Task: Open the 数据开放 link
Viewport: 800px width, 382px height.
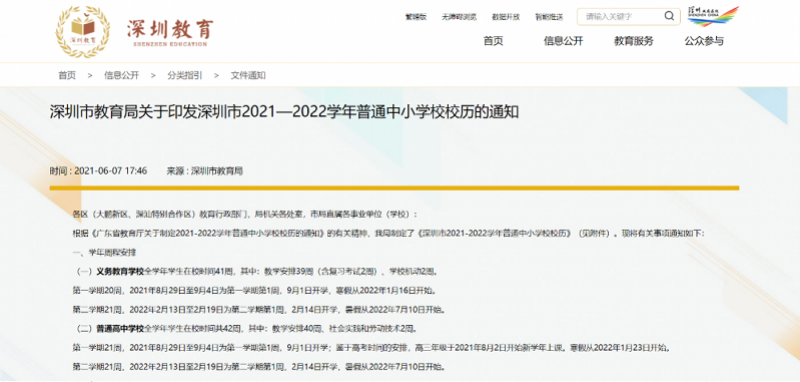Action: pyautogui.click(x=506, y=17)
